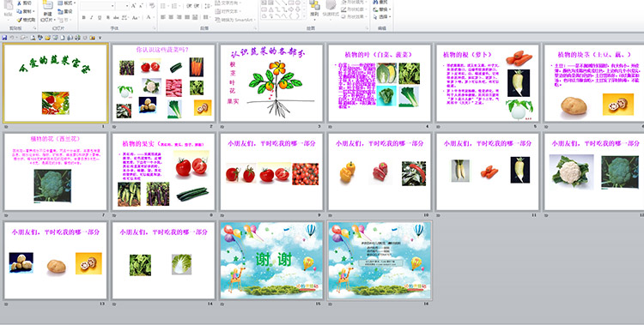This screenshot has width=644, height=325.
Task: Click the Decrease Indent icon
Action: tap(189, 6)
